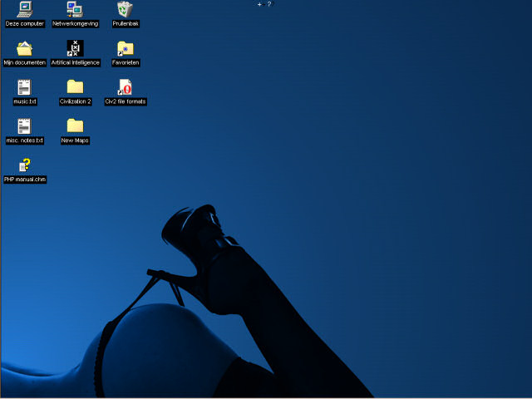Click the plus symbol at top of desktop

coord(259,4)
